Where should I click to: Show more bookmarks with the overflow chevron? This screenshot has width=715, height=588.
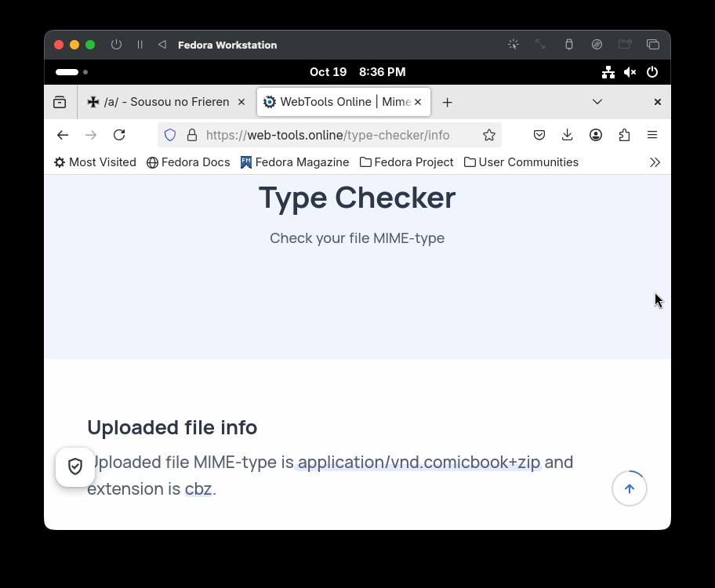[x=655, y=162]
